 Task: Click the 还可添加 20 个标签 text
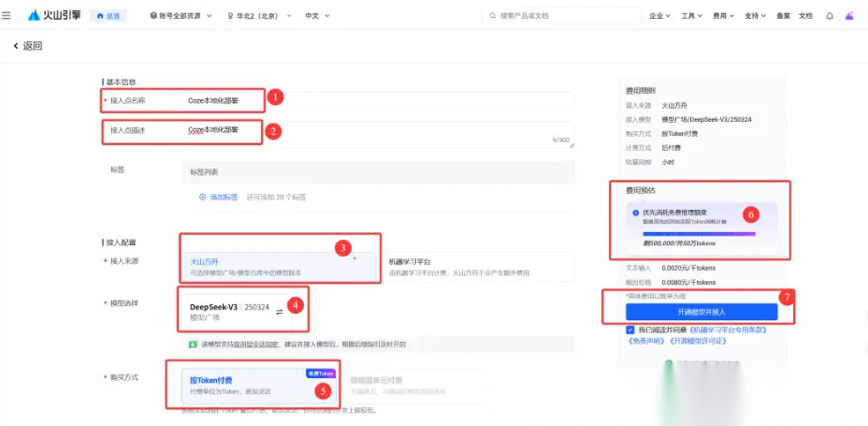[276, 197]
